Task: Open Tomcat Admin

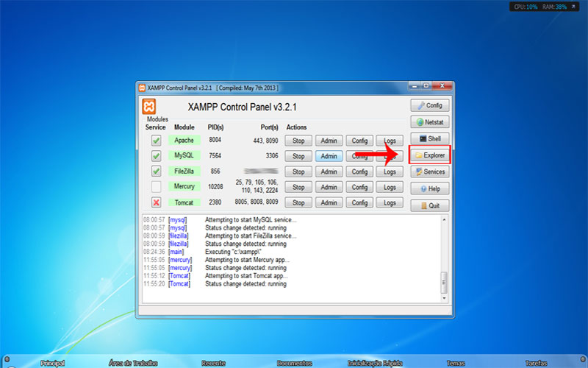Action: (329, 202)
